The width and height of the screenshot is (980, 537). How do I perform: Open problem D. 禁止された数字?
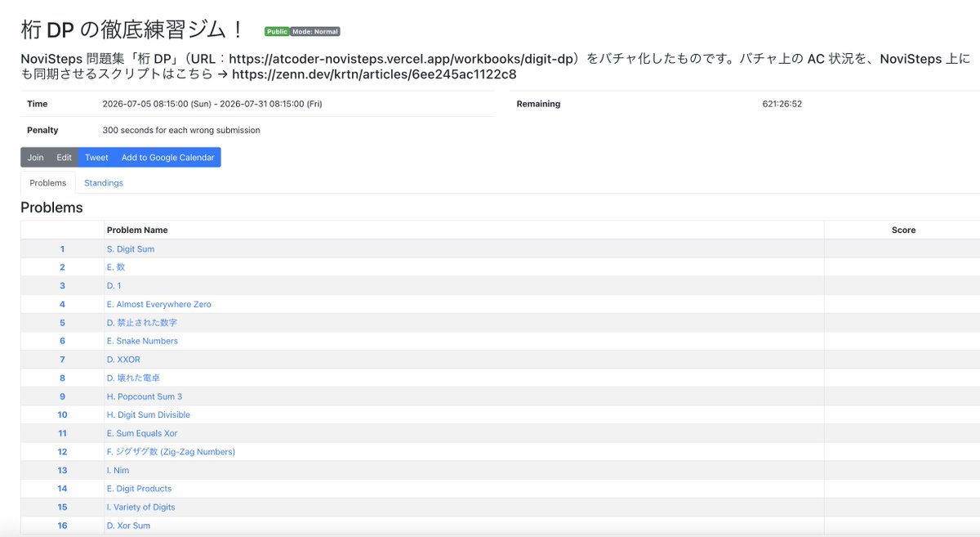[142, 323]
